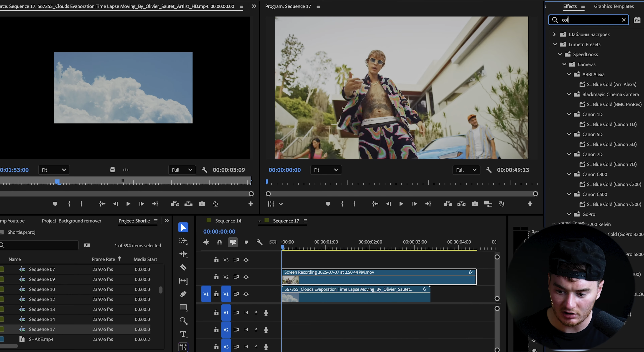Clear the Effects search field

(x=624, y=20)
